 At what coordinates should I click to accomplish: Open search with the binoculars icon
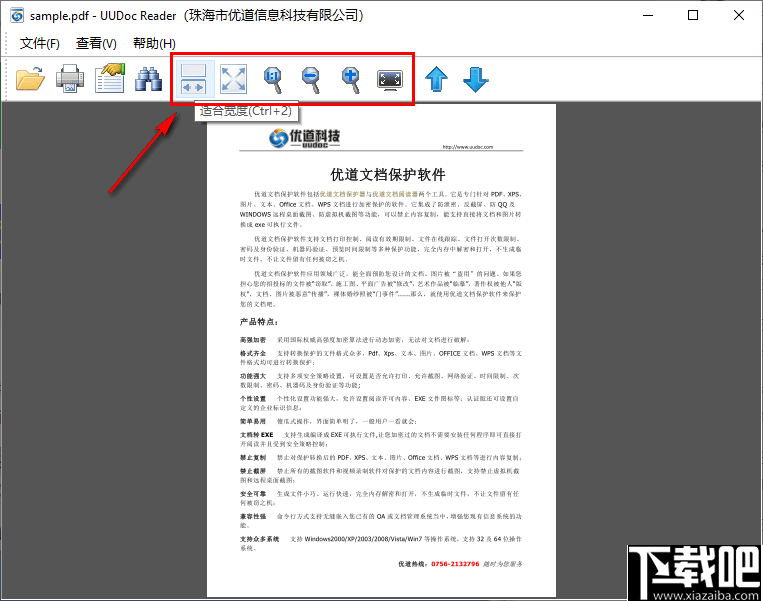[x=148, y=79]
